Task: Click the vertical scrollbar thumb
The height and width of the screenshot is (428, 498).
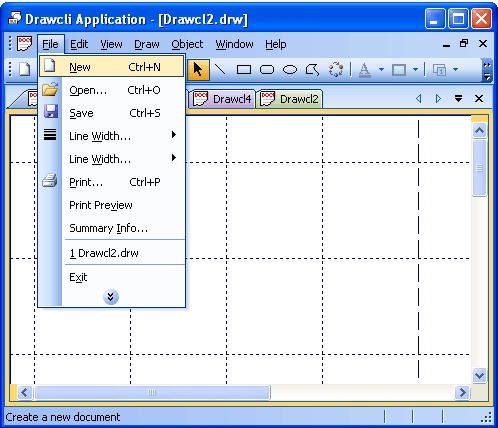Action: (x=479, y=168)
